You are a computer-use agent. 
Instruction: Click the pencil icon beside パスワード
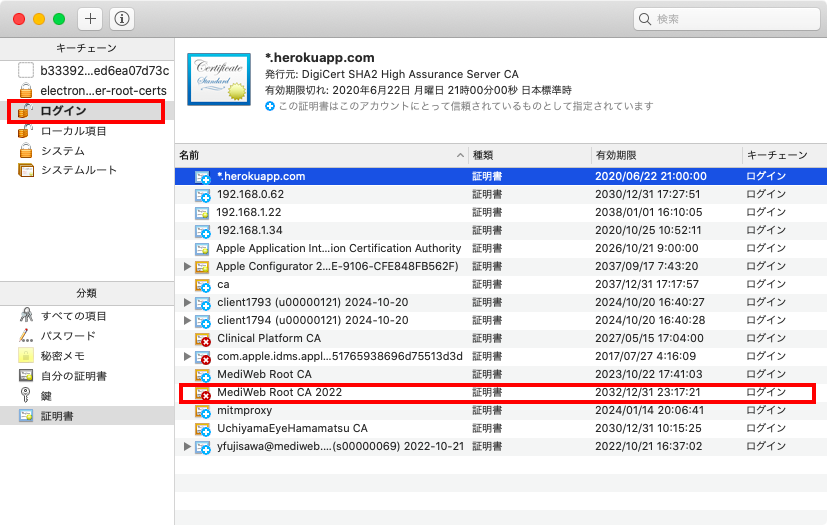[x=25, y=336]
